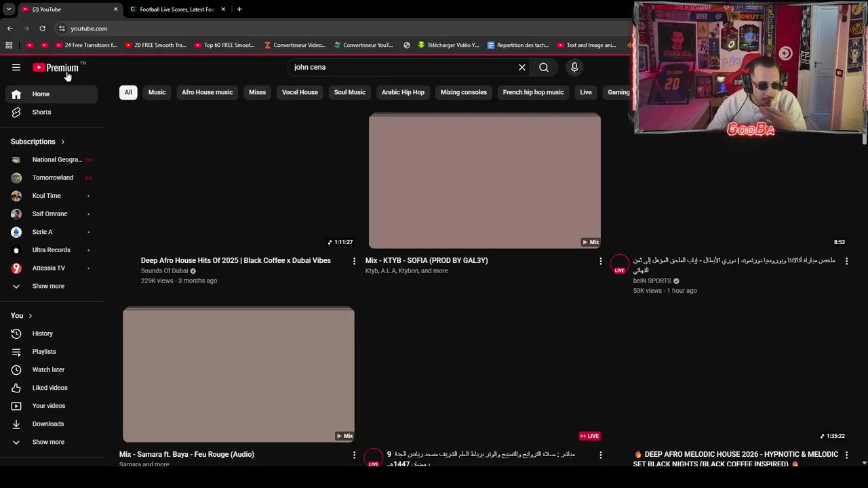The height and width of the screenshot is (488, 868).
Task: Play the Samara Feu Rouge mix thumbnail
Action: point(239,375)
